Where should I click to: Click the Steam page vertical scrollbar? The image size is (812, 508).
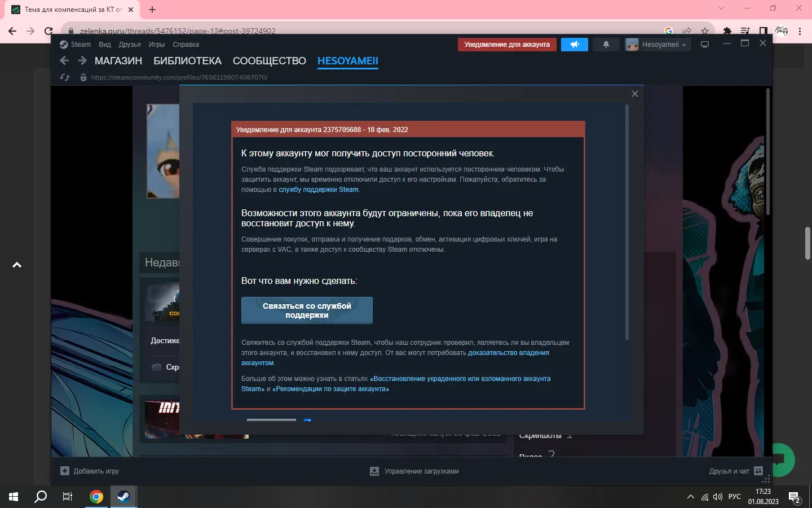click(x=767, y=151)
